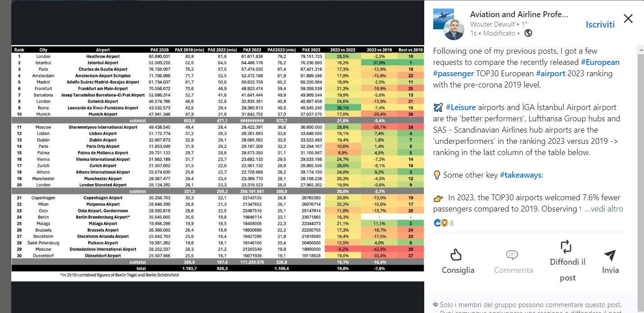The height and width of the screenshot is (313, 644).
Task: Open the #airport hashtag
Action: pos(550,74)
